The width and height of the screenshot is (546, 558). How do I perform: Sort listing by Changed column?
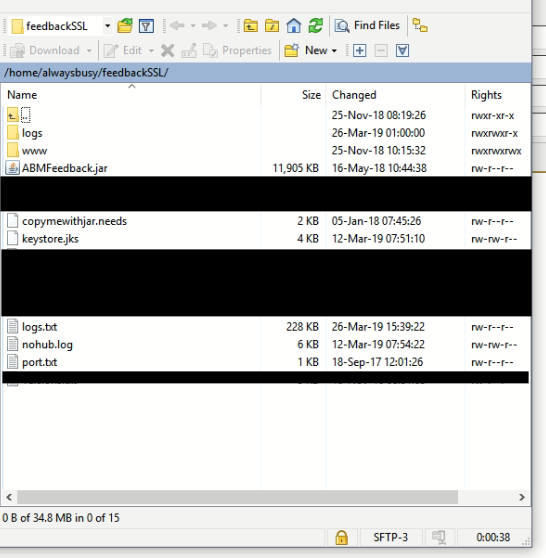point(354,95)
